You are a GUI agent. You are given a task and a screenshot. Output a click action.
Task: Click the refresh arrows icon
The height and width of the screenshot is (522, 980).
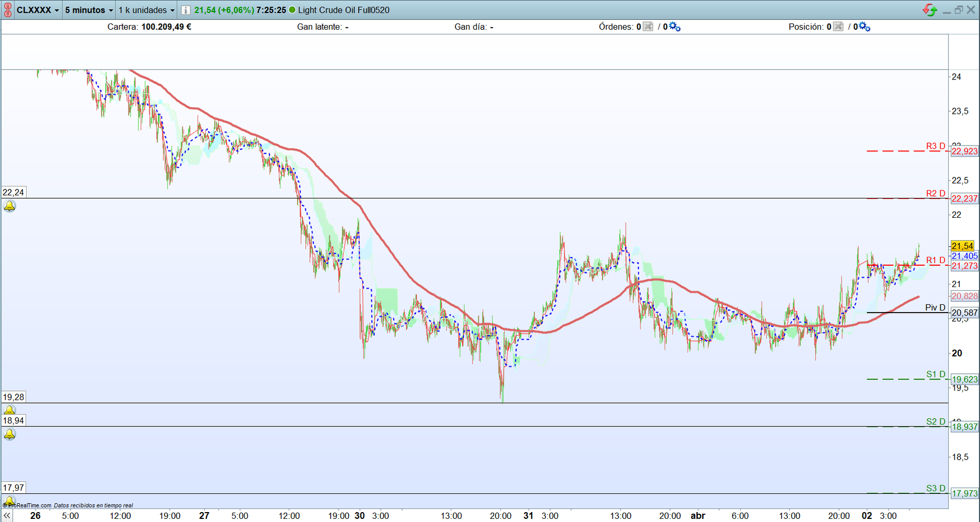pos(930,9)
